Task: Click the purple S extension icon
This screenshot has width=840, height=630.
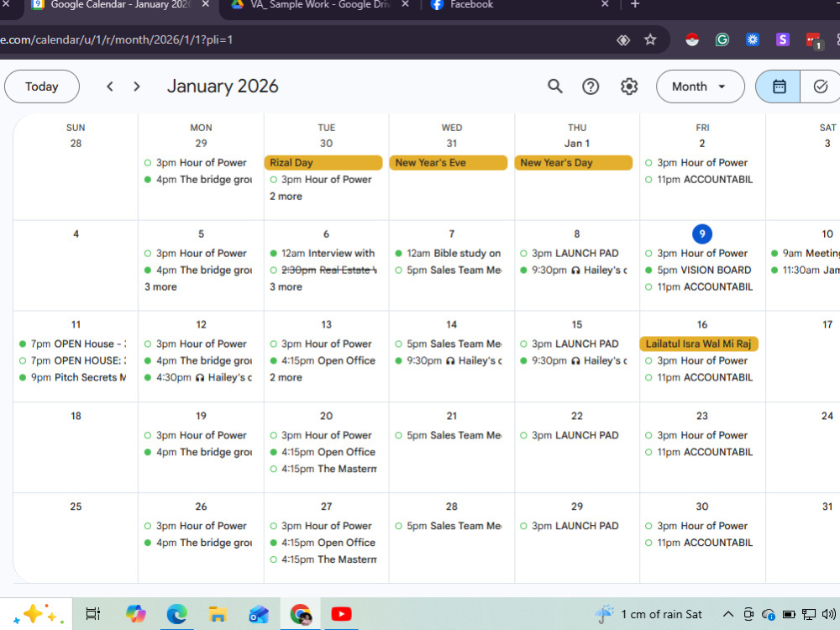Action: (x=783, y=39)
